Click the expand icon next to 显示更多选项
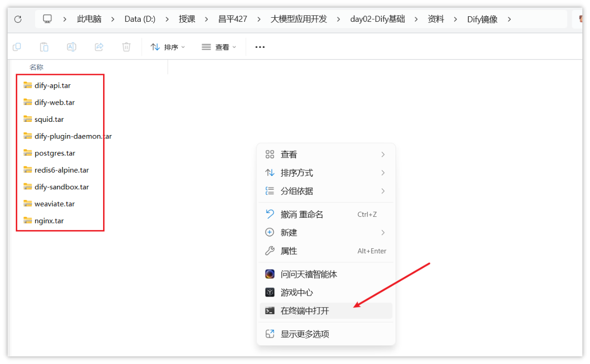Screen dimensions: 590x364 270,334
